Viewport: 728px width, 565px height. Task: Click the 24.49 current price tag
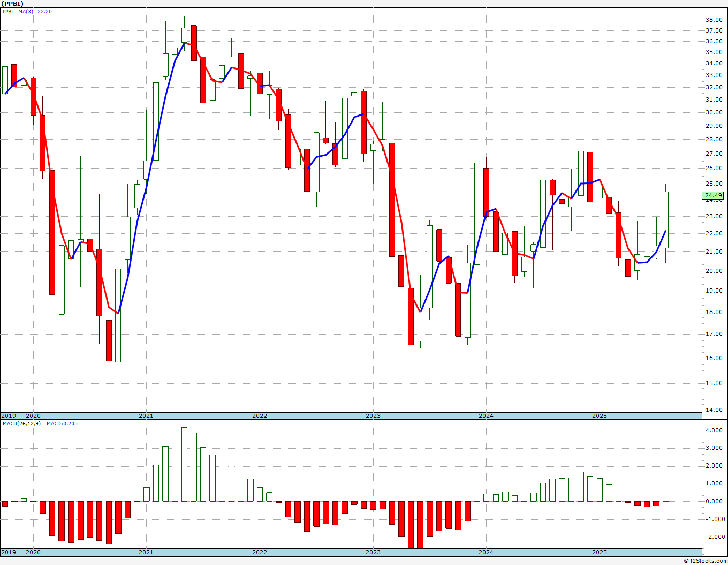[x=714, y=196]
